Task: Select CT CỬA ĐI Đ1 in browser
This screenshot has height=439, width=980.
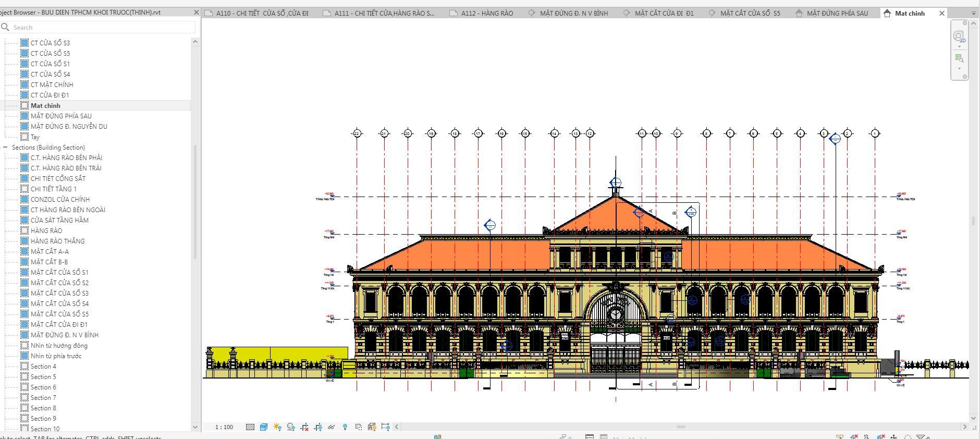Action: [50, 95]
